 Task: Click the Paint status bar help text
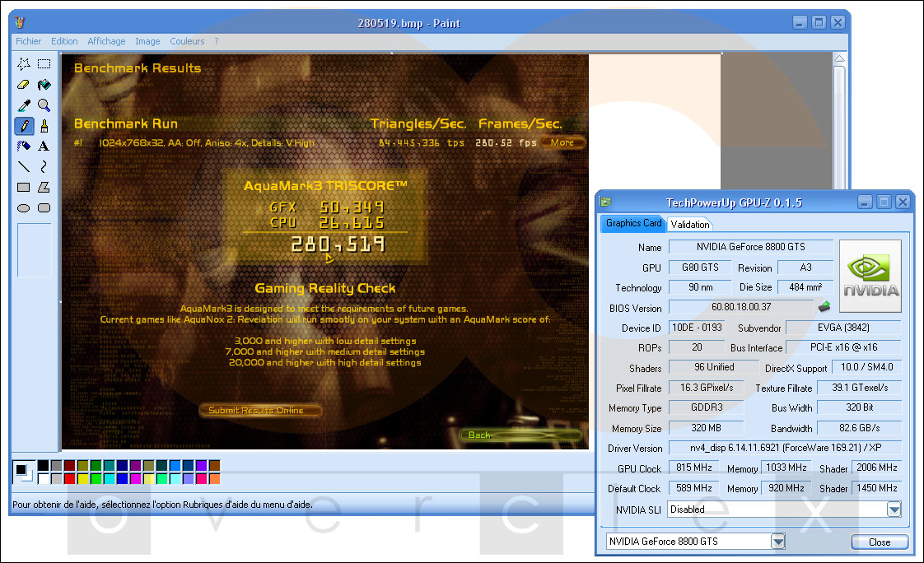point(162,505)
